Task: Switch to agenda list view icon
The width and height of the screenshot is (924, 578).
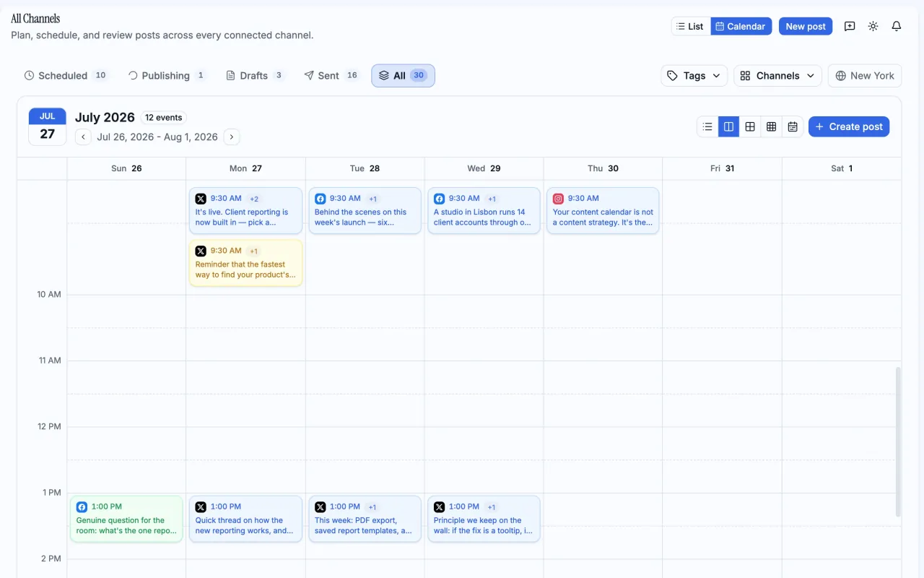Action: click(707, 126)
